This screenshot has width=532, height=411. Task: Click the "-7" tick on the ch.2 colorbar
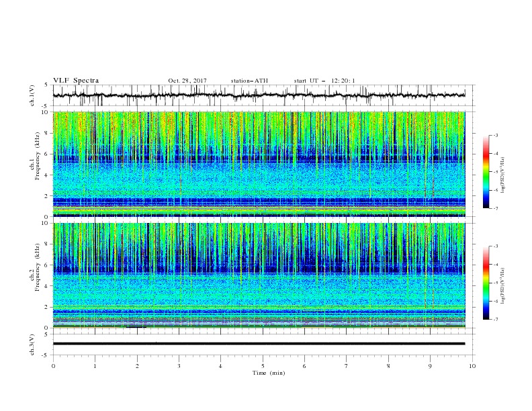495,319
